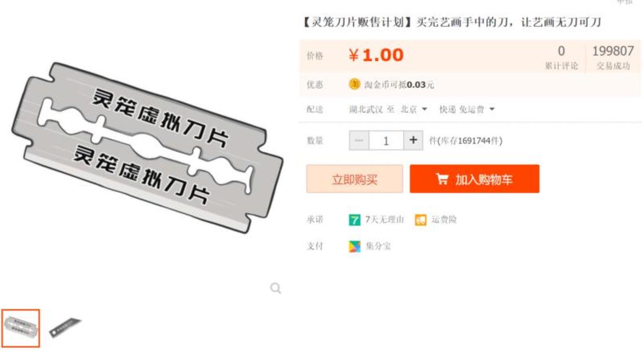Click the magnifier zoom icon under product image
Screen dimensions: 644x358
point(276,288)
